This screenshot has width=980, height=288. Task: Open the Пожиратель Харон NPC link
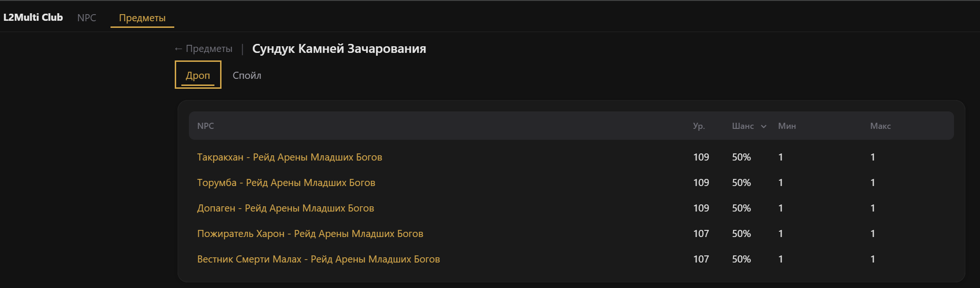pos(310,234)
